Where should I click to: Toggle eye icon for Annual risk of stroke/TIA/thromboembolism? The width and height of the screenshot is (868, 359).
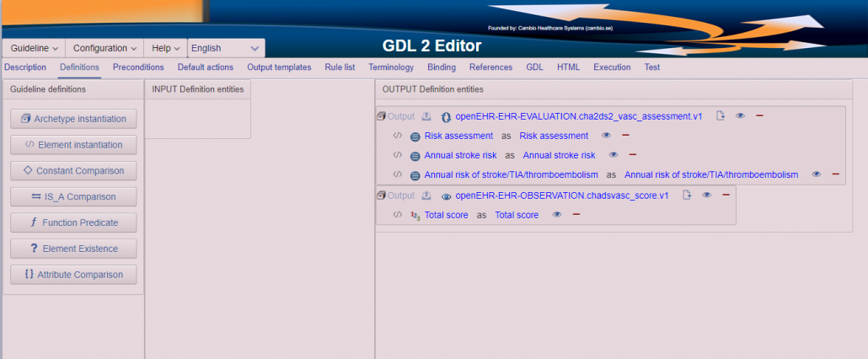pos(816,174)
